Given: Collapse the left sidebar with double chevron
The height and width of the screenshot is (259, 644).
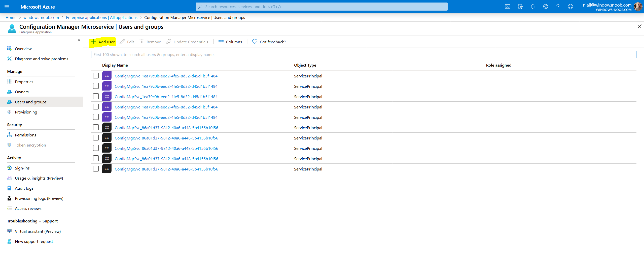Looking at the screenshot, I should [x=79, y=40].
